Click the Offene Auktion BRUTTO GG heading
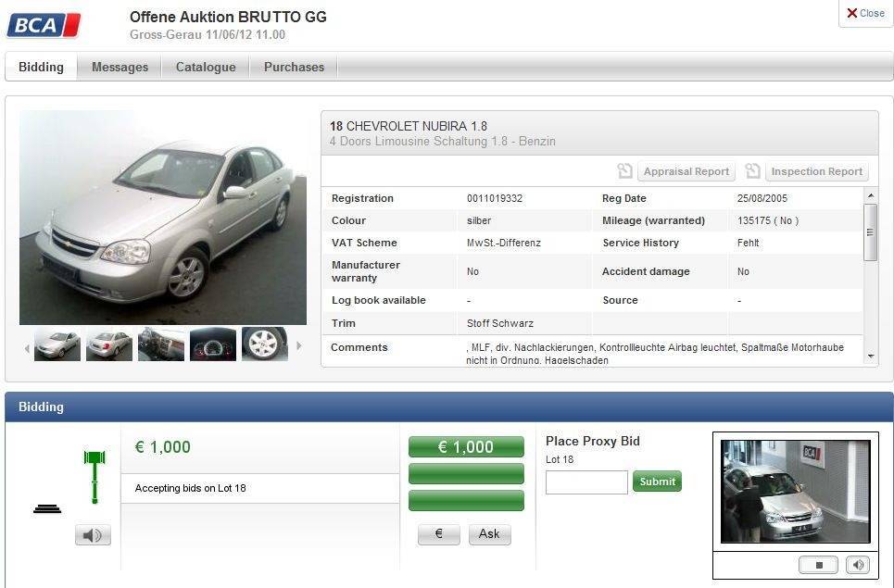Image resolution: width=894 pixels, height=588 pixels. coord(228,17)
